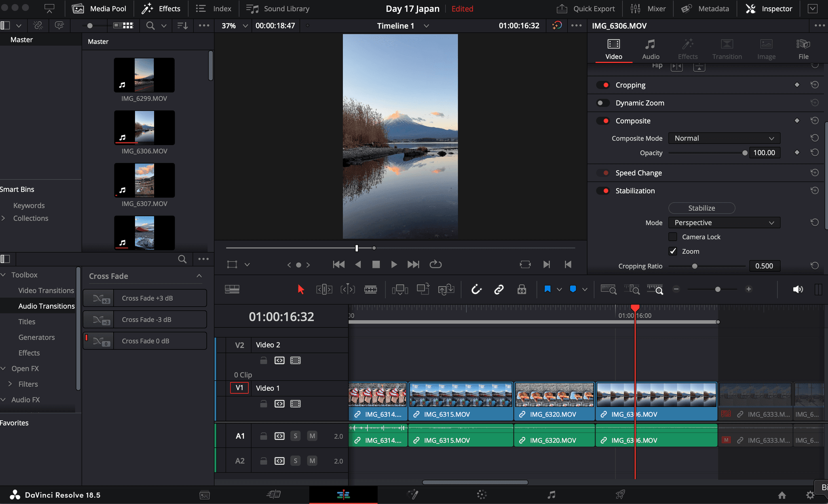
Task: Start forward playback in viewer
Action: pos(394,264)
